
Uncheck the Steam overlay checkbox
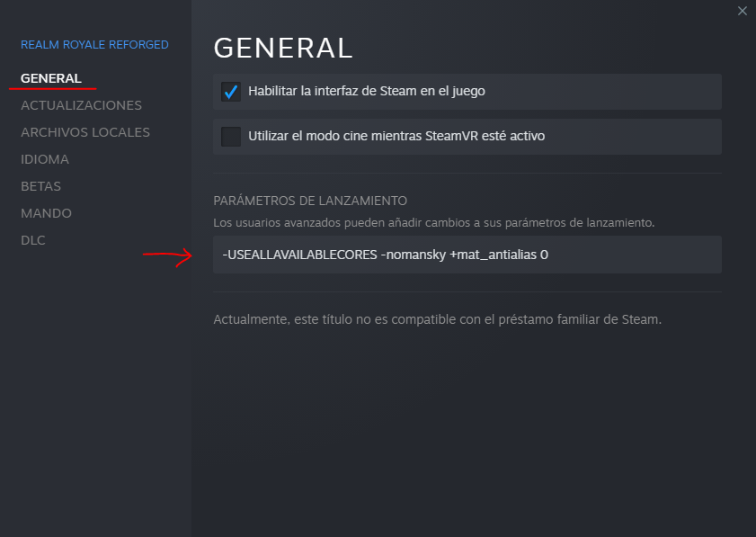point(231,92)
